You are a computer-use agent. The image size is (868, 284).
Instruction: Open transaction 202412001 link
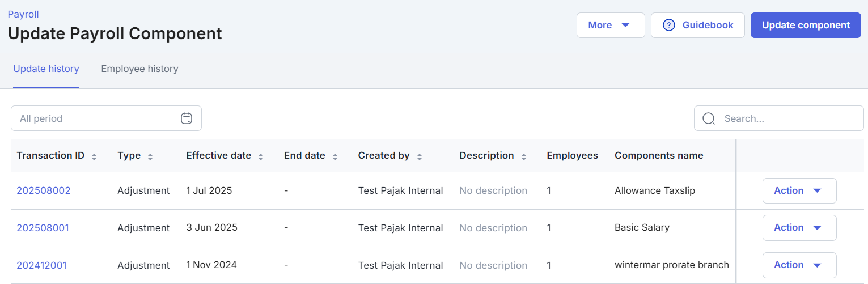click(43, 265)
